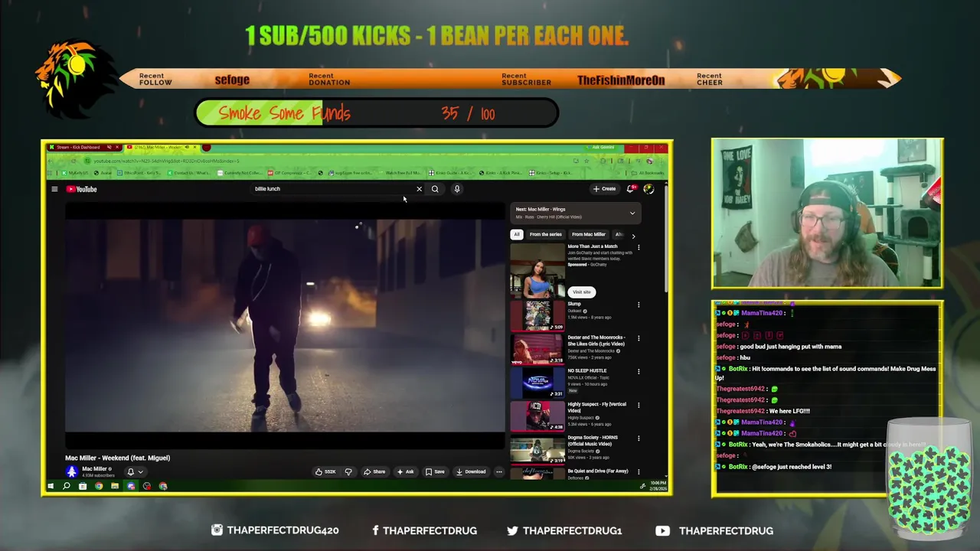Image resolution: width=980 pixels, height=551 pixels.
Task: Switch to the Mac Miller YouTube browser tab
Action: tap(161, 148)
